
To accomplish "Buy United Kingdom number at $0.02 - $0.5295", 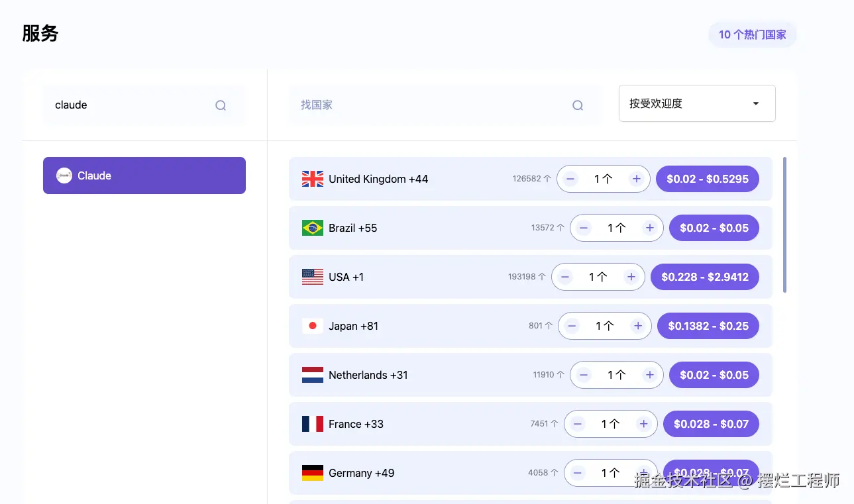I will pyautogui.click(x=708, y=179).
